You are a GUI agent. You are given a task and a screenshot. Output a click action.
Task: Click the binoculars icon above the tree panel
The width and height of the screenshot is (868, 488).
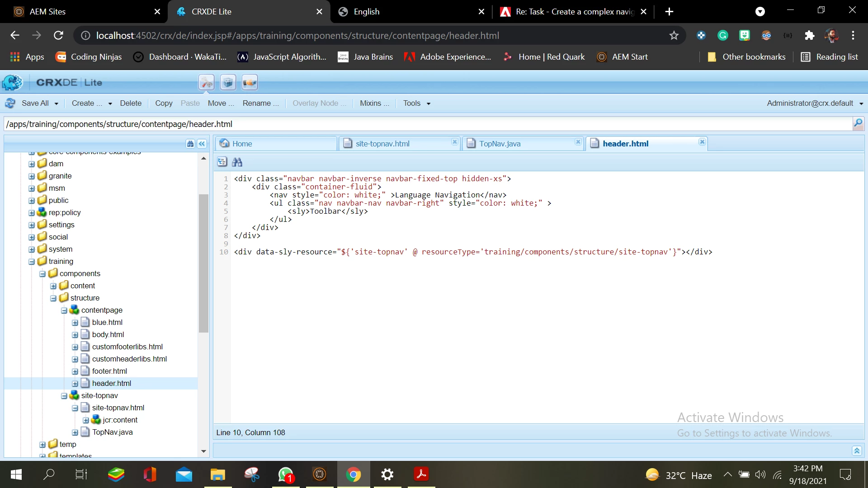(x=190, y=144)
